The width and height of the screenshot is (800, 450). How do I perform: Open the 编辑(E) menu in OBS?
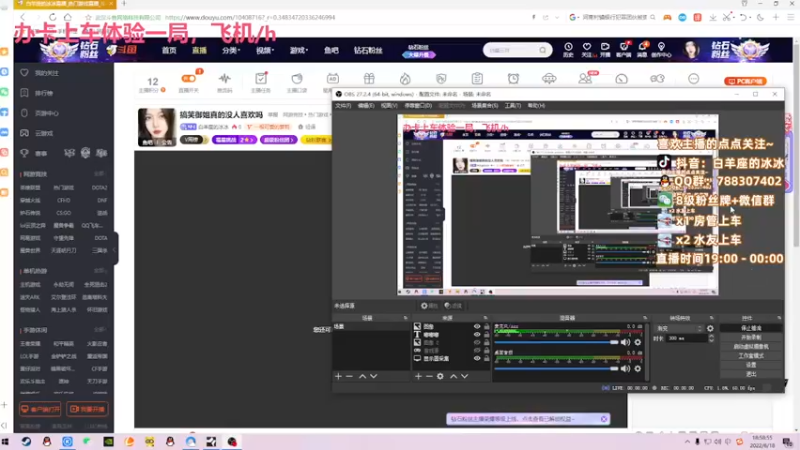[x=365, y=106]
